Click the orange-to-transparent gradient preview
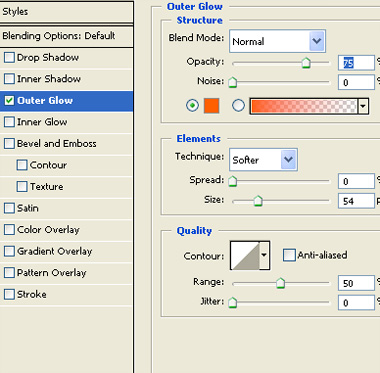The width and height of the screenshot is (380, 373). (x=304, y=107)
